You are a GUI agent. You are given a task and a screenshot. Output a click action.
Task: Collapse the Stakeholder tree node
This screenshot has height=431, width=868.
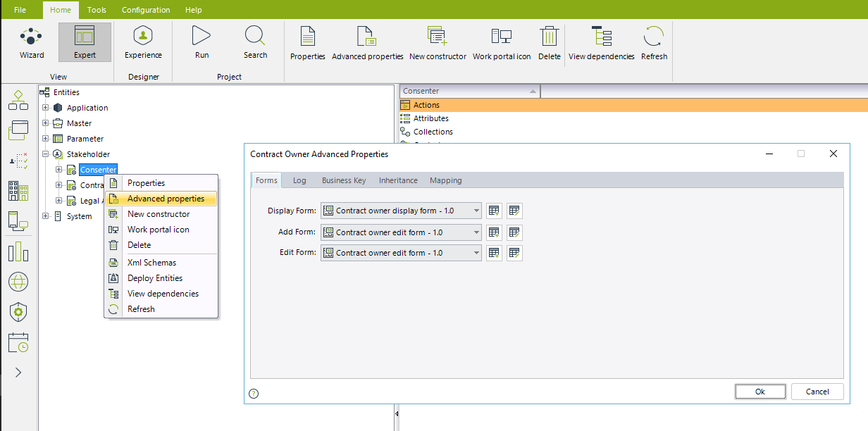46,154
